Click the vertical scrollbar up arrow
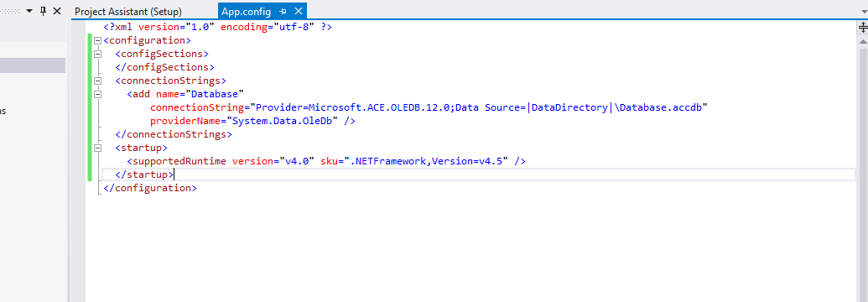Viewport: 868px width, 302px height. pyautogui.click(x=862, y=42)
